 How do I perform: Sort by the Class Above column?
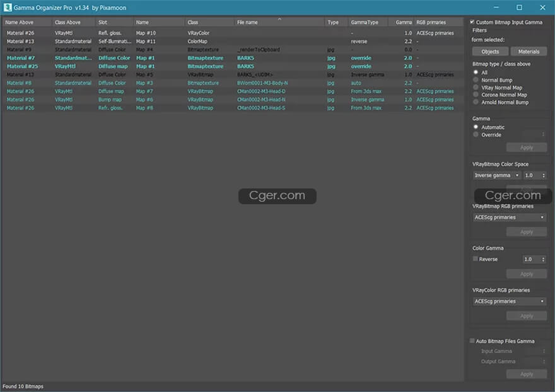click(x=74, y=22)
